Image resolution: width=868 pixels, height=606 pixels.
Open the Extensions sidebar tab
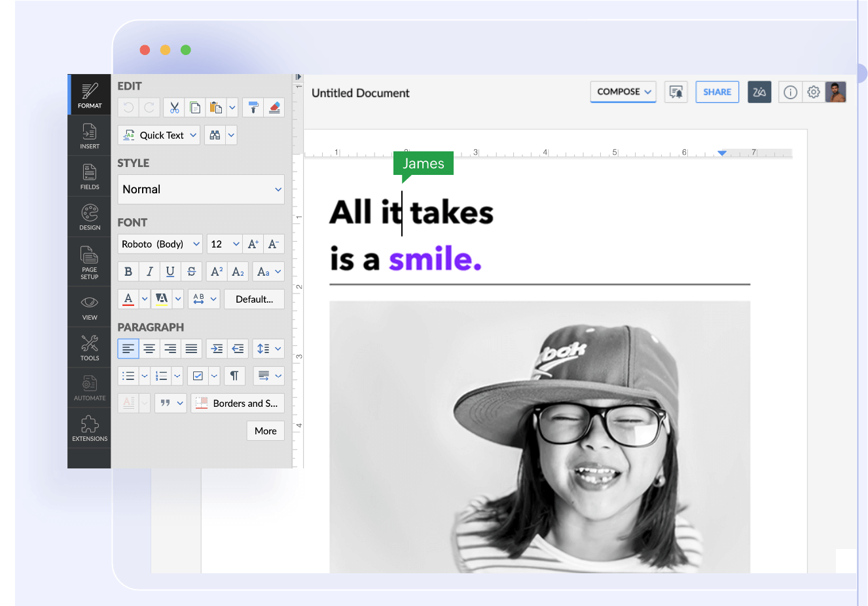90,428
